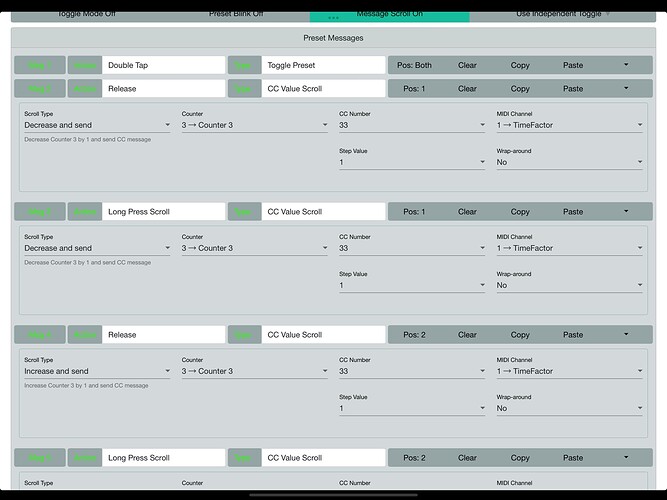Click Pos: Both on Msg 1
This screenshot has height=500, width=667.
[x=414, y=65]
